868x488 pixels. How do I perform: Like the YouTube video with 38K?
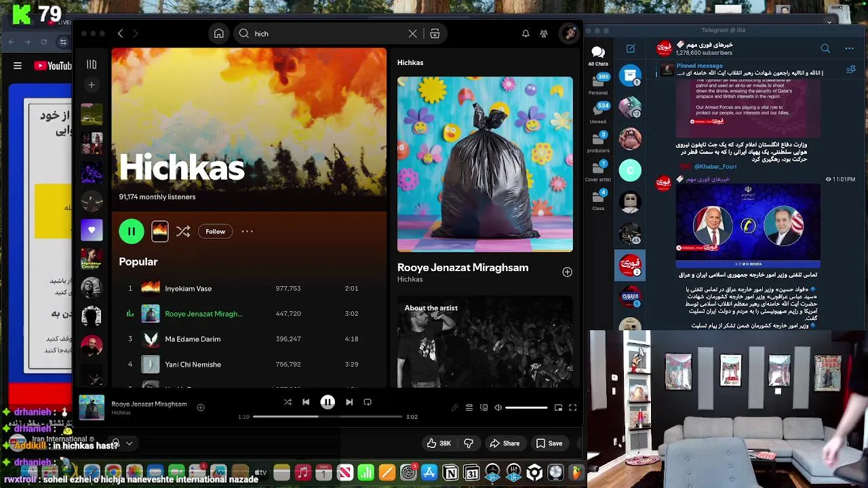439,443
